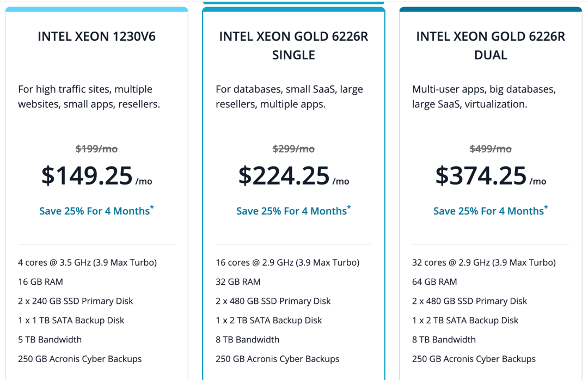Open the Dual plan's Save 25% For 4 Months offer

point(491,211)
